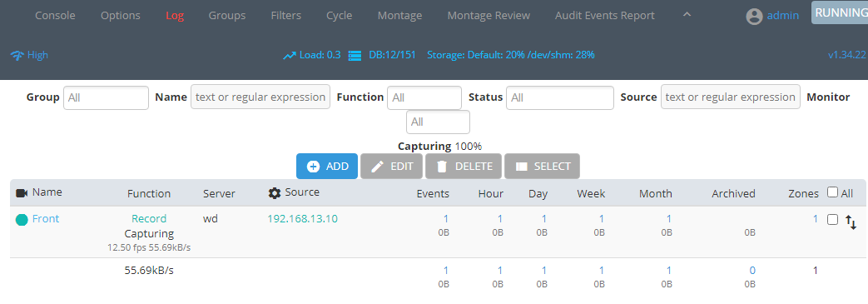Click the RUNNING status button
868x304 pixels.
[x=840, y=12]
